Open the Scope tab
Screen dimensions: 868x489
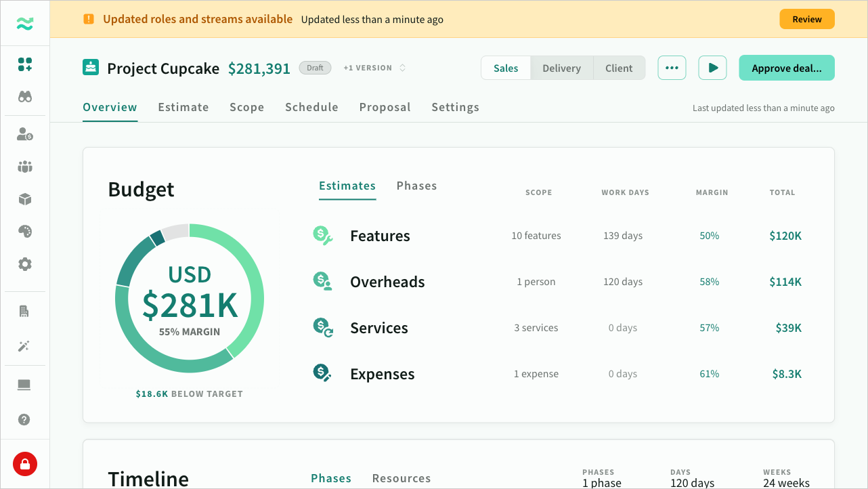click(247, 107)
